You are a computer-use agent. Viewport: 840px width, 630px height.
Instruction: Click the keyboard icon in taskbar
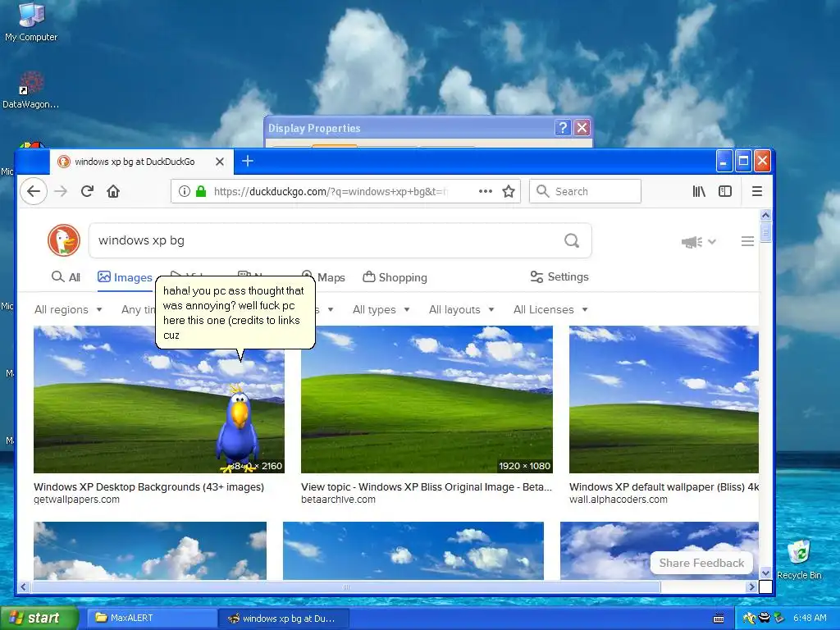719,619
